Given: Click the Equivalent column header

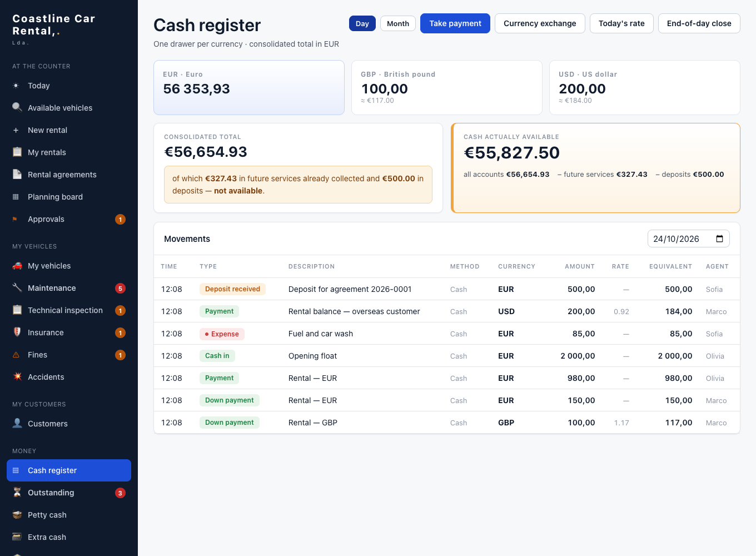Looking at the screenshot, I should pos(670,266).
